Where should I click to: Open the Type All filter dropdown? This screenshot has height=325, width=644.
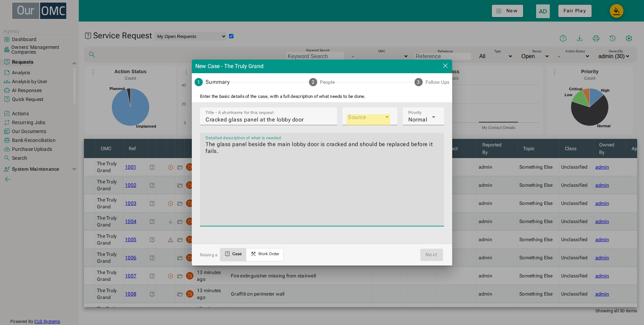pyautogui.click(x=496, y=56)
